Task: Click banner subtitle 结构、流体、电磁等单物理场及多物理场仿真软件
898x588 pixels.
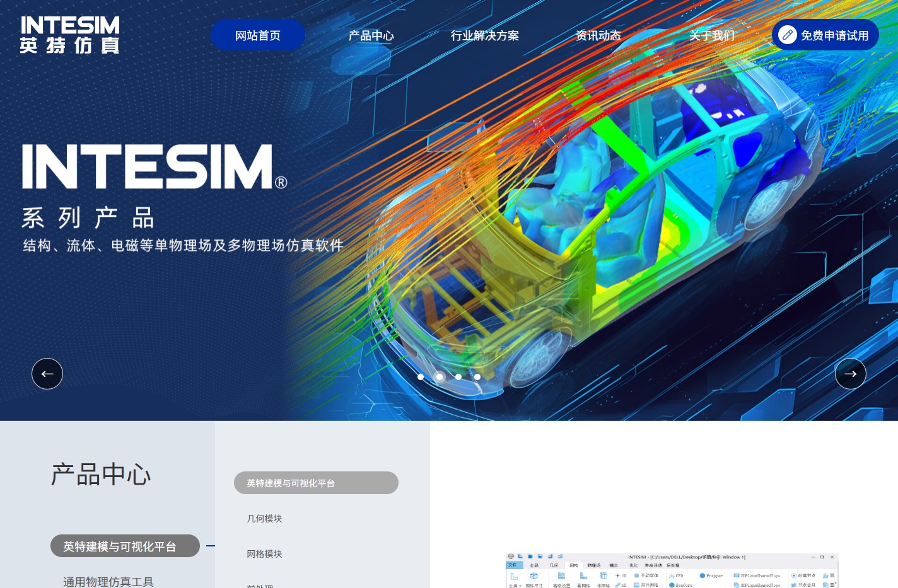Action: [x=183, y=245]
